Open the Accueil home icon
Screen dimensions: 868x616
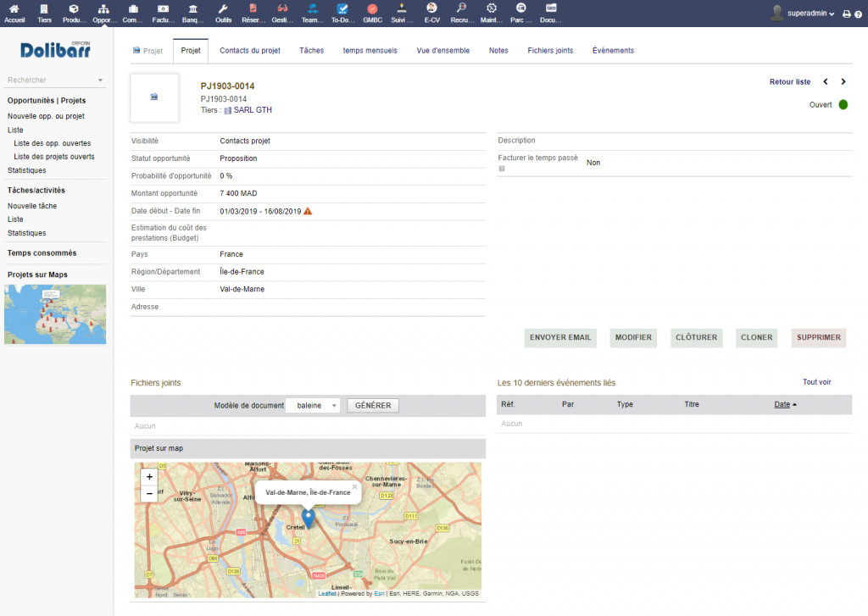pos(14,8)
